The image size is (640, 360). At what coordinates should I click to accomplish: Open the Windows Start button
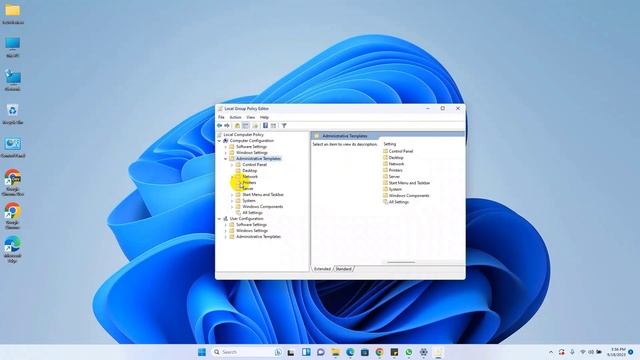[202, 352]
